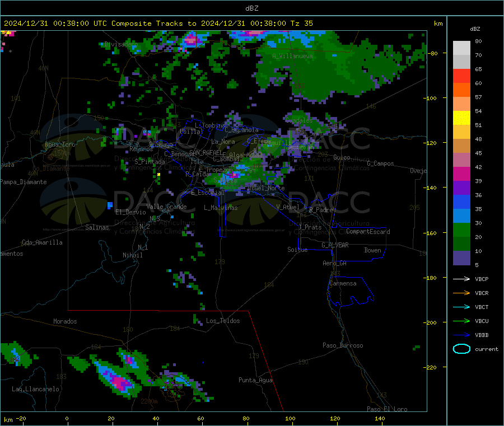Screen dimensions: 504x426
Task: Click the 'Lag.Llancanelo' map label
Action: click(x=35, y=389)
